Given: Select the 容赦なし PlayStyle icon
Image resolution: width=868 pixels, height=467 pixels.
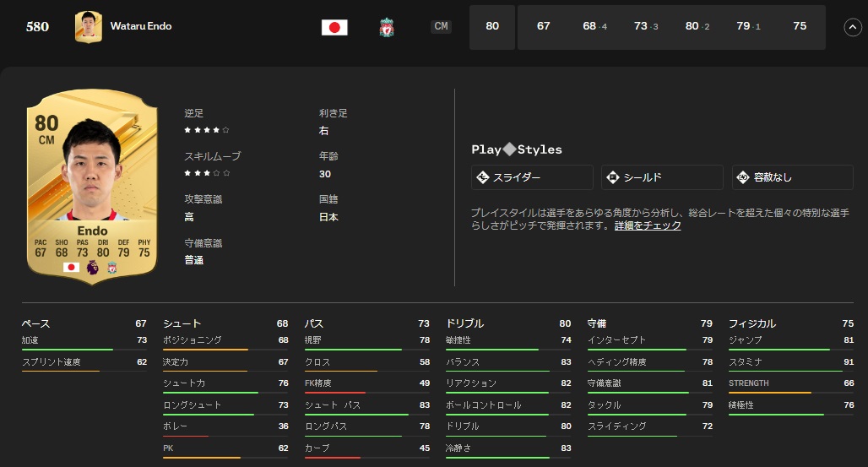Looking at the screenshot, I should 743,177.
